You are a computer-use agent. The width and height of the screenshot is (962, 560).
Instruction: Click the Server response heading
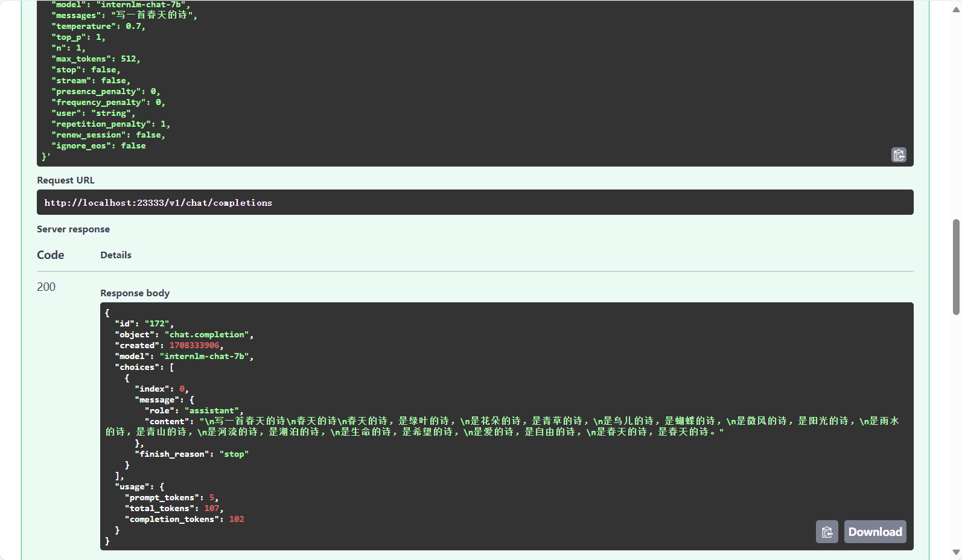[x=73, y=229]
